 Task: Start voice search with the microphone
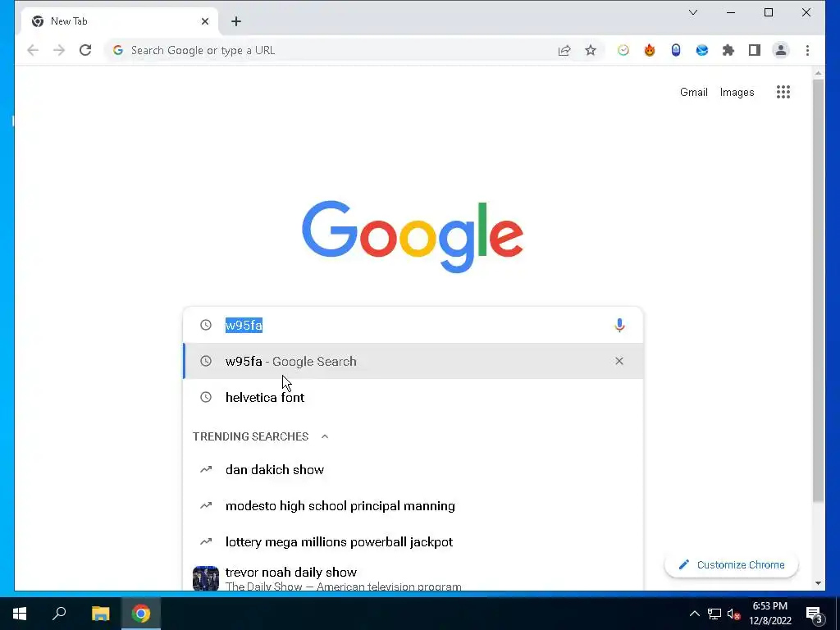click(x=619, y=325)
